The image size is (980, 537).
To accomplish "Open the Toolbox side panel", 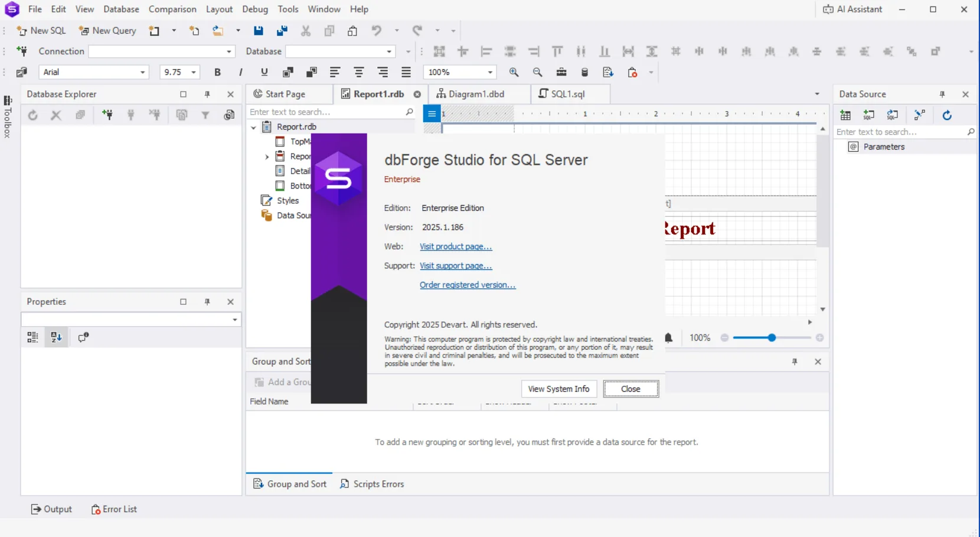I will pyautogui.click(x=8, y=116).
